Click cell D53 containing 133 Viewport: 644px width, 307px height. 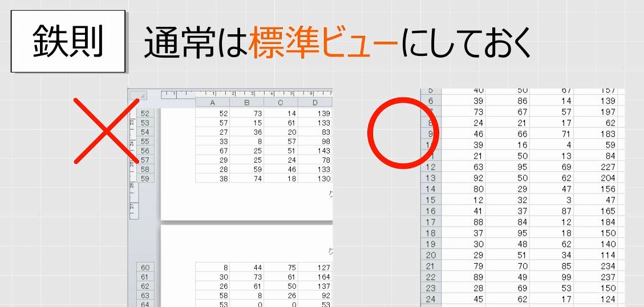point(315,123)
